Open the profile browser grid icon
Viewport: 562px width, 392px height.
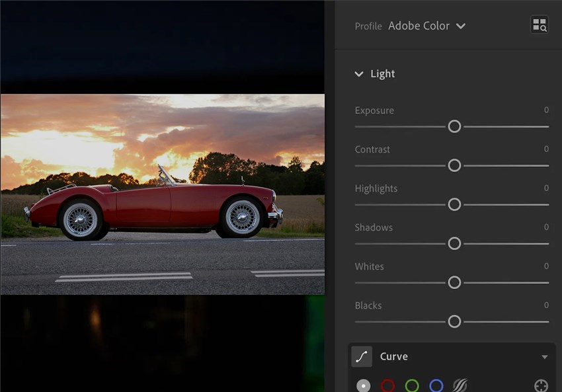[x=540, y=25]
